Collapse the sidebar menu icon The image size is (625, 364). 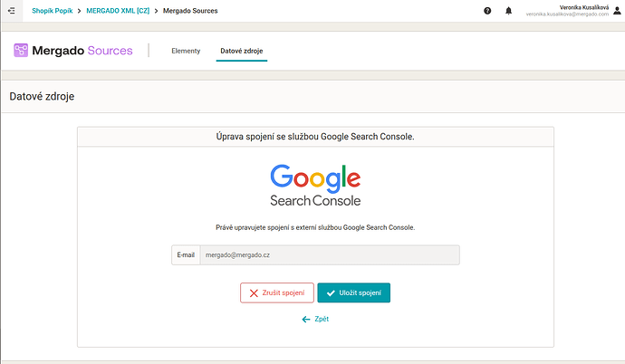click(x=12, y=11)
